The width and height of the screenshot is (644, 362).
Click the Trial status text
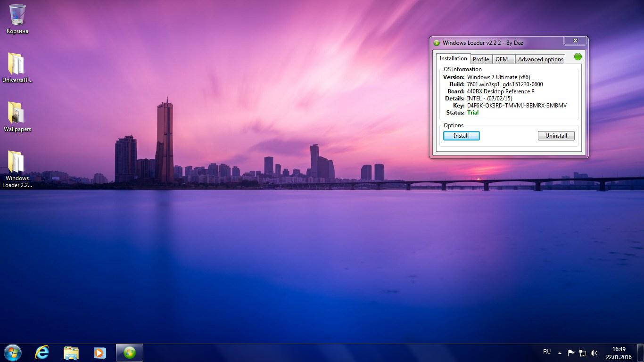(473, 113)
